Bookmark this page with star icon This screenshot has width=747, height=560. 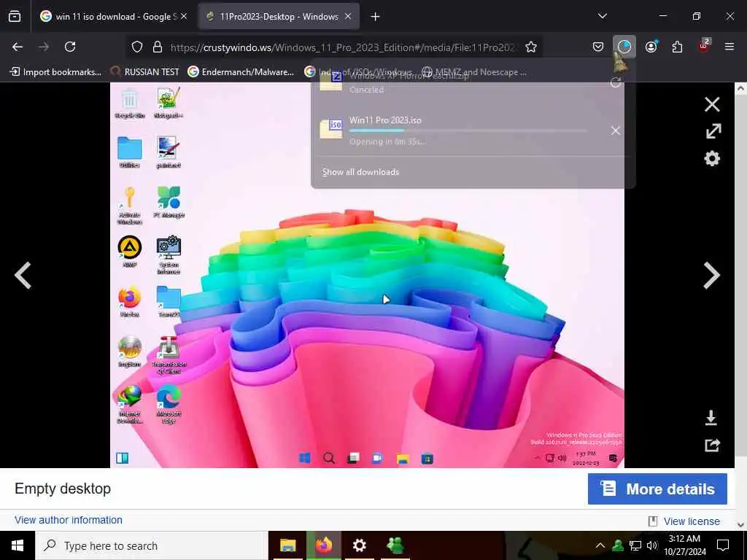click(531, 47)
